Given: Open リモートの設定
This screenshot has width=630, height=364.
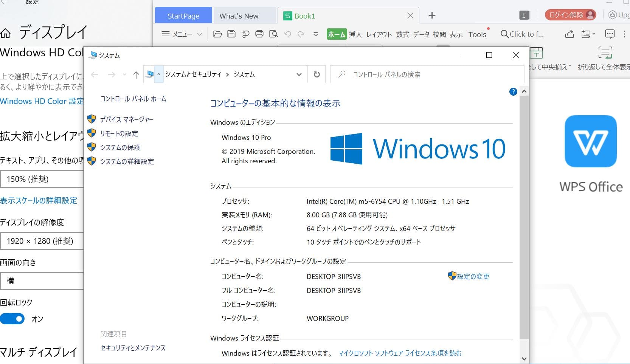Looking at the screenshot, I should tap(119, 133).
